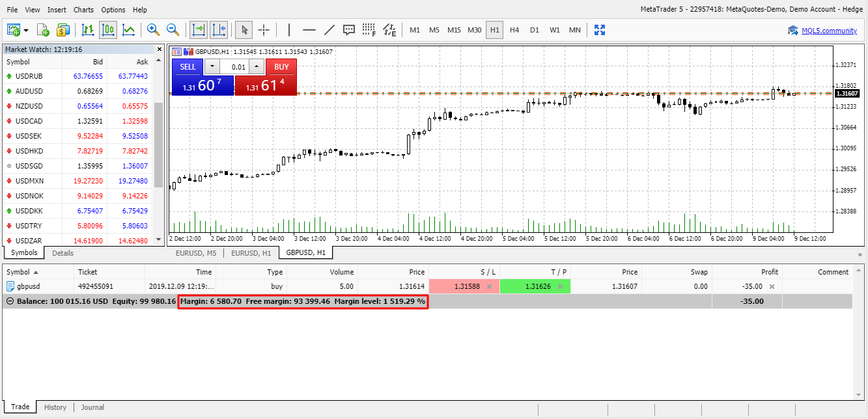Expand the new chart dropdown arrow
Screen dimensions: 868x419
[x=26, y=30]
